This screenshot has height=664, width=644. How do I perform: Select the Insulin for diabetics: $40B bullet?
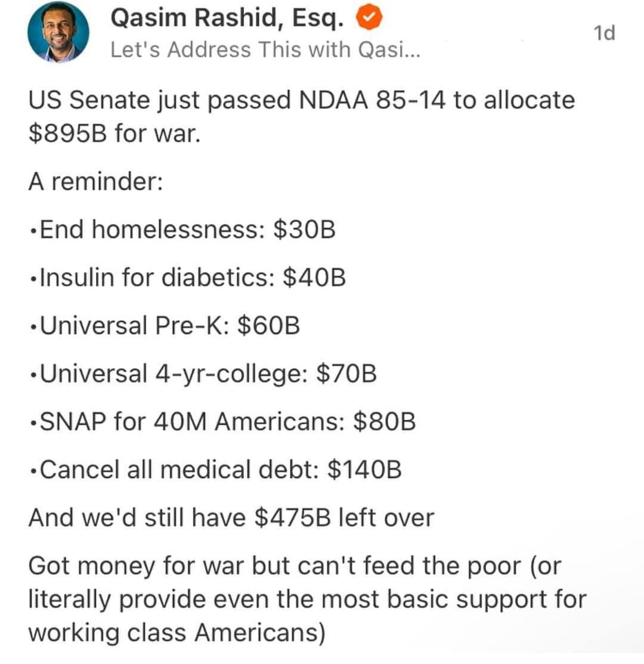(188, 278)
